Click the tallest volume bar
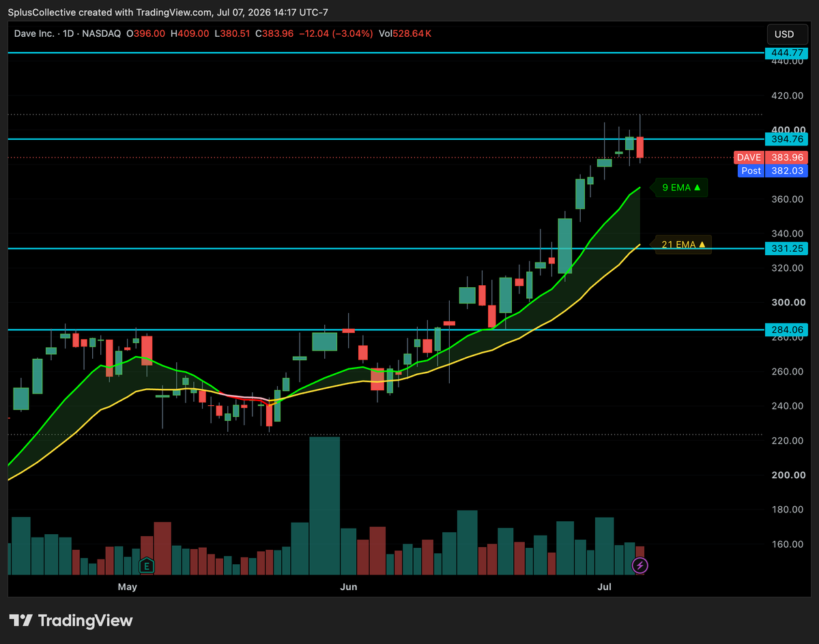819x644 pixels. 325,506
